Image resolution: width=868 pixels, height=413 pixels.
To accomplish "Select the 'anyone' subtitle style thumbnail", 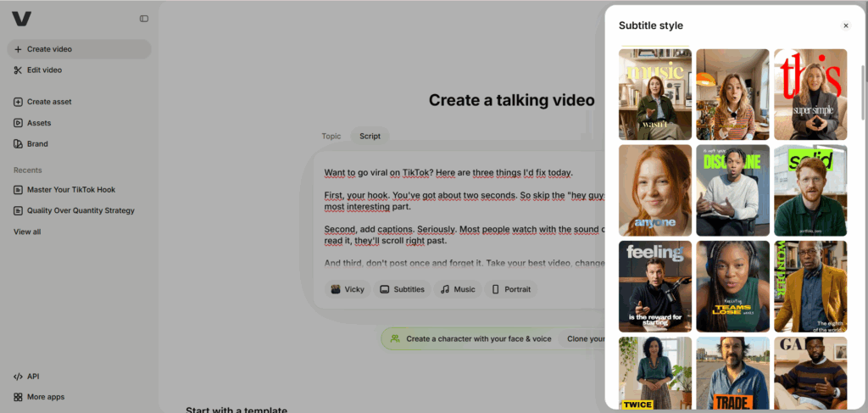I will coord(655,191).
